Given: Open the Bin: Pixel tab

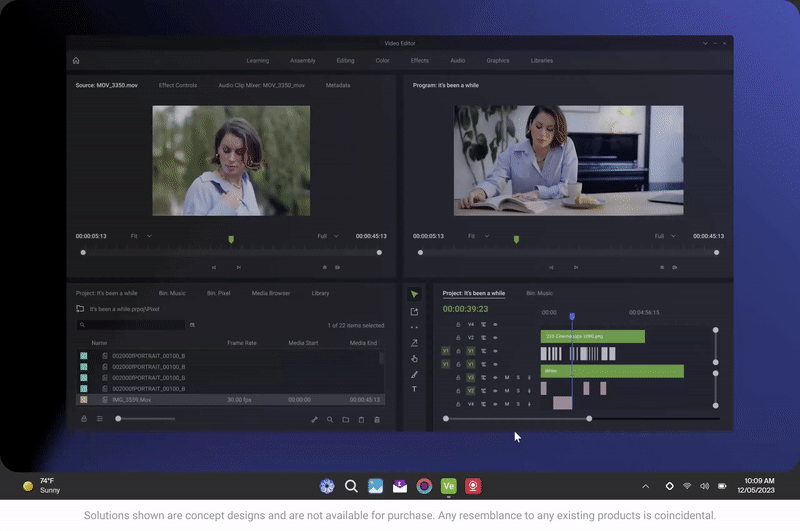Looking at the screenshot, I should tap(218, 293).
